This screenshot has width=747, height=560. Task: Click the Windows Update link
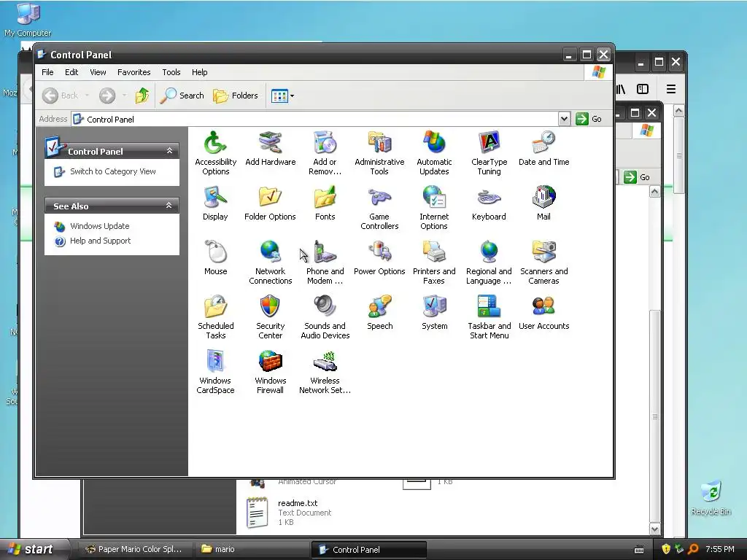coord(99,226)
